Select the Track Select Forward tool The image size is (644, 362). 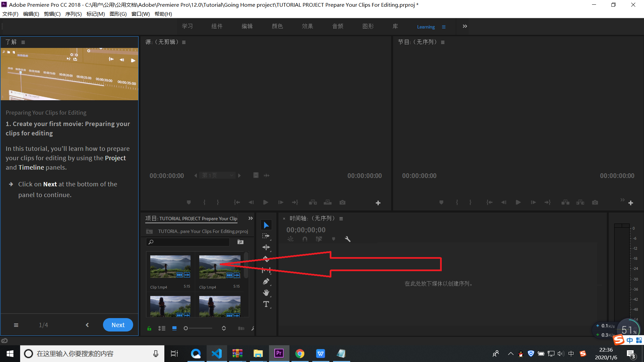(266, 236)
